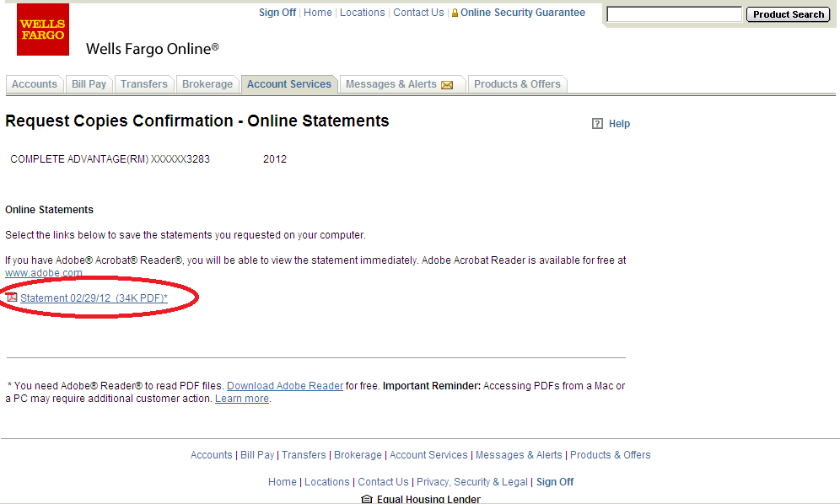Open the Account Services tab

click(x=289, y=84)
